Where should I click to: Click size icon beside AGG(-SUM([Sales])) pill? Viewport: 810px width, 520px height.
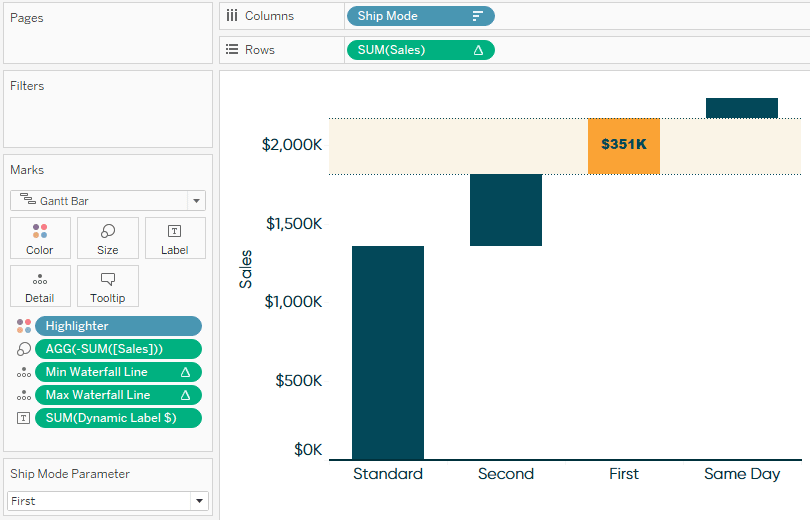[24, 349]
